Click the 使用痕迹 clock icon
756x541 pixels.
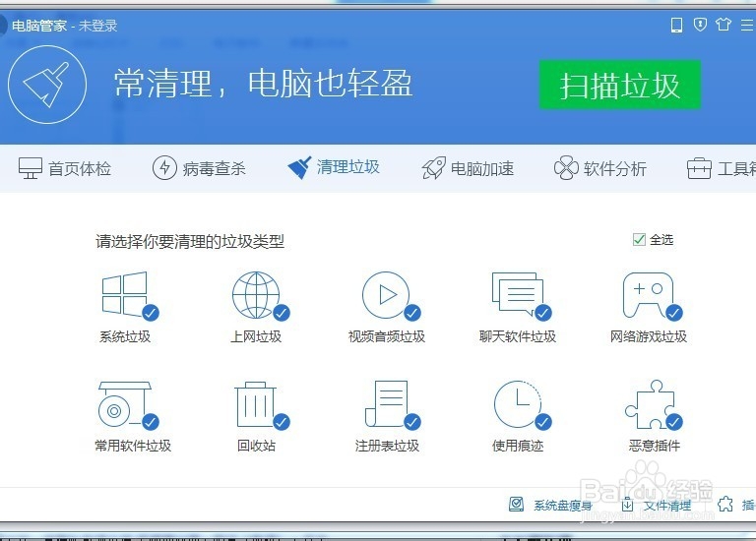(x=518, y=404)
